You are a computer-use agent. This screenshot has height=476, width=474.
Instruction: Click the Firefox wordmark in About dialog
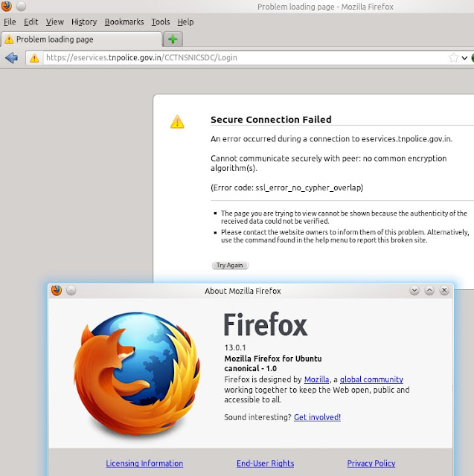pyautogui.click(x=266, y=324)
